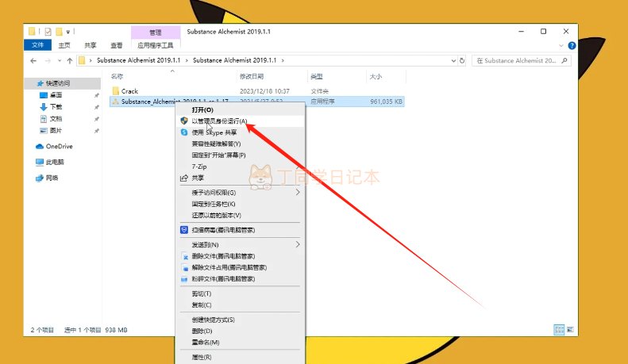Select the Crack folder
This screenshot has width=628, height=364.
[129, 91]
